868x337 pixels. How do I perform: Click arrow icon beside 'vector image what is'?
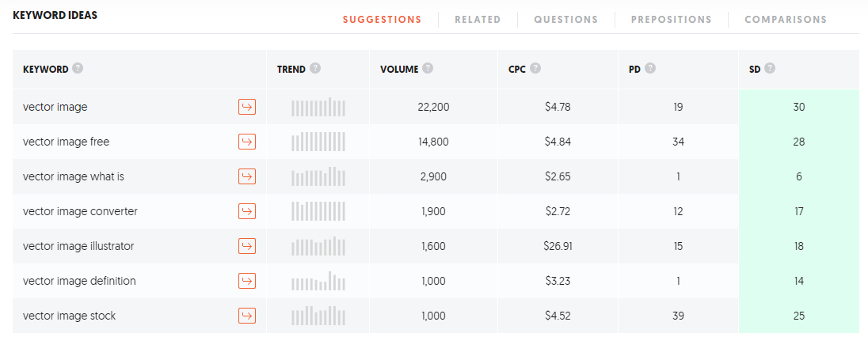tap(247, 176)
